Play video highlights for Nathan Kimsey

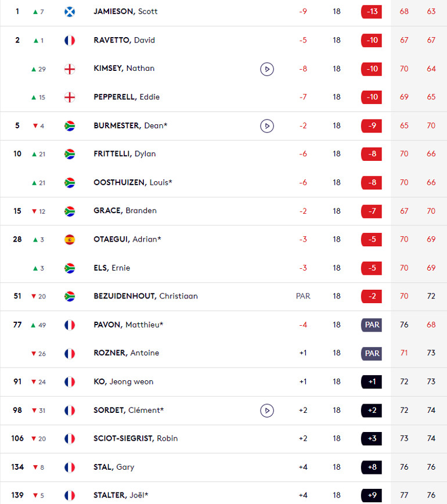click(266, 69)
